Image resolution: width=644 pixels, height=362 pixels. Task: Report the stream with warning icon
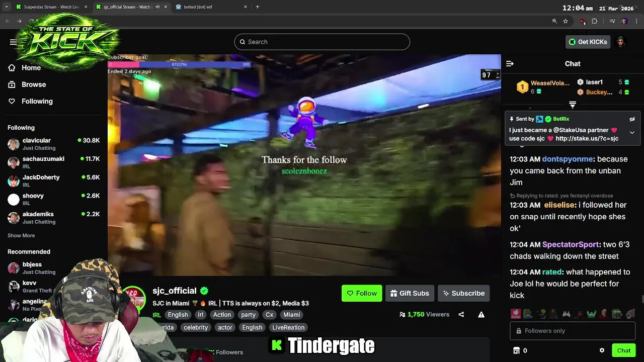click(481, 315)
